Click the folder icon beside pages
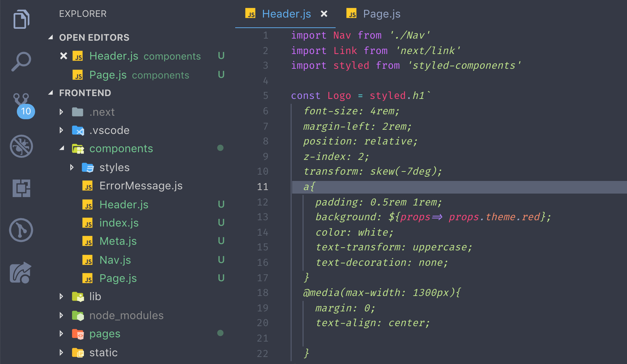 pos(78,333)
